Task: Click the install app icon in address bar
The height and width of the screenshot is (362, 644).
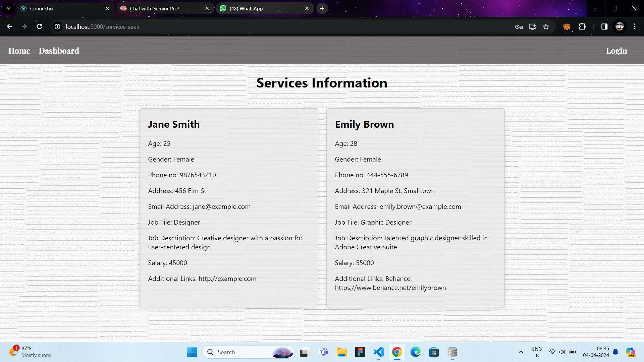Action: 532,26
